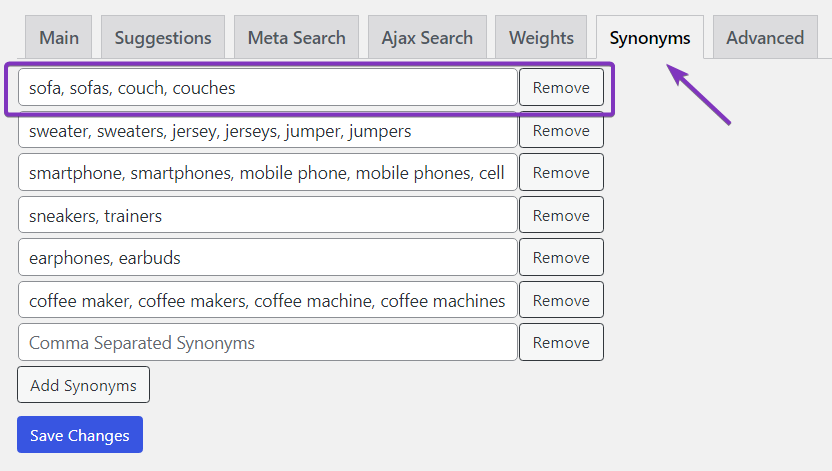The width and height of the screenshot is (832, 471).
Task: Remove the sofa, couch synonyms row
Action: [561, 88]
